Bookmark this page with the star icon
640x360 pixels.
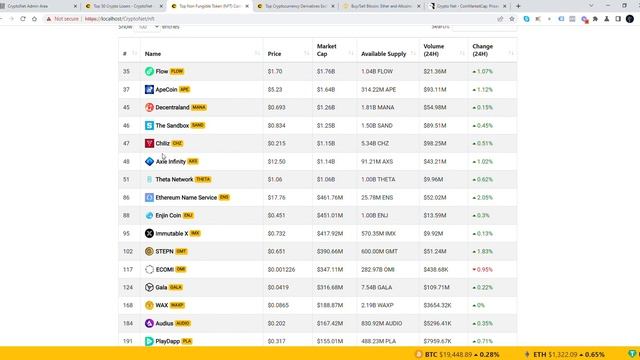click(x=512, y=19)
